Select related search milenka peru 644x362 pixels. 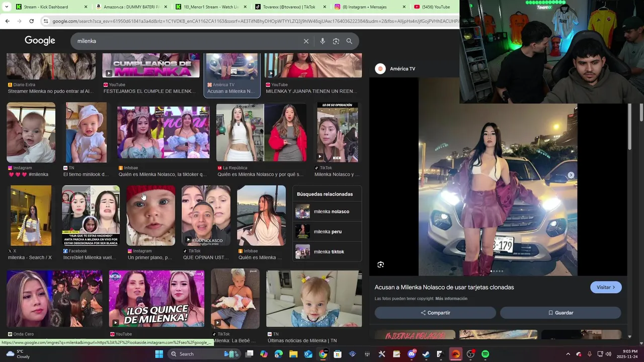(327, 232)
